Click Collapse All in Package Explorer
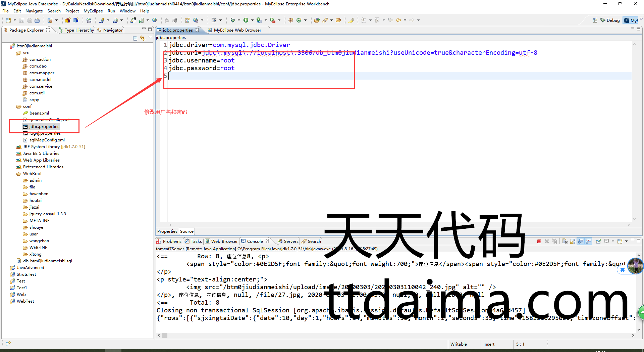The image size is (644, 352). (135, 39)
